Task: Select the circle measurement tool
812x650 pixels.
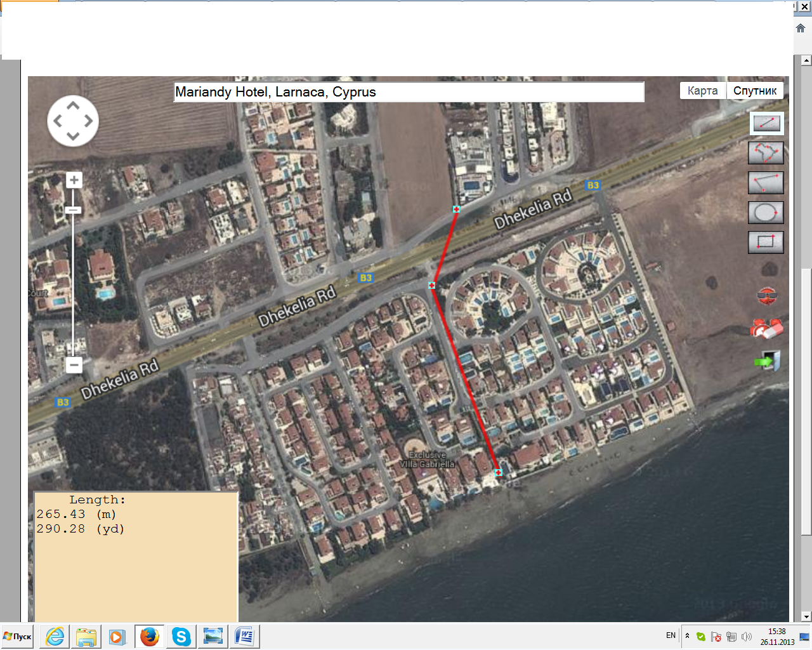Action: [x=766, y=213]
